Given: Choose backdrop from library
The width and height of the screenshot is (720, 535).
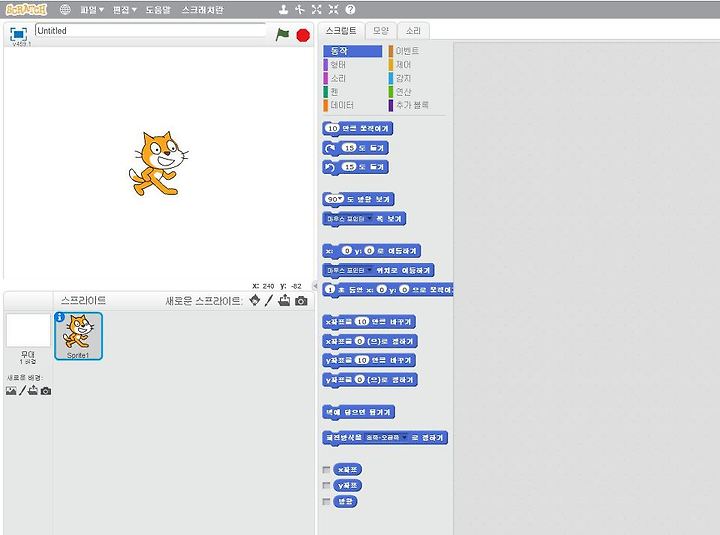Looking at the screenshot, I should pyautogui.click(x=11, y=391).
